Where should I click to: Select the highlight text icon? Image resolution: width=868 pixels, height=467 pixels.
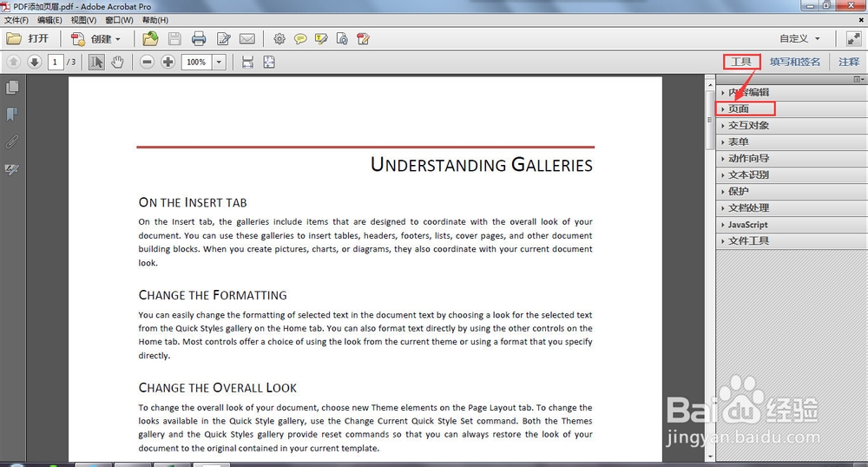321,39
